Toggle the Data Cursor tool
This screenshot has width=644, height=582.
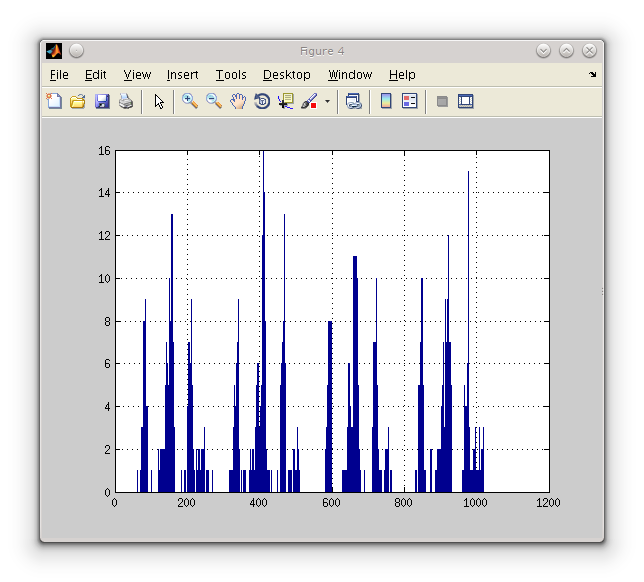pyautogui.click(x=286, y=101)
